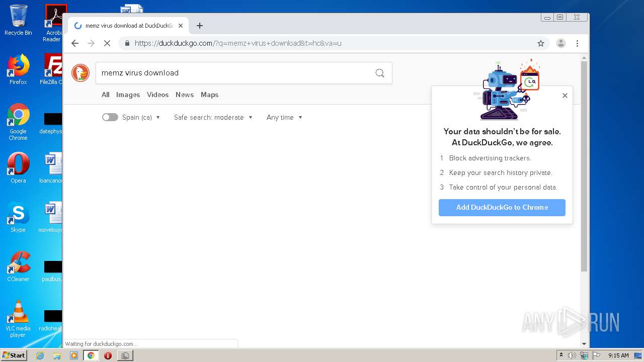The image size is (644, 362).
Task: Close the memz virus download tab
Action: [181, 26]
